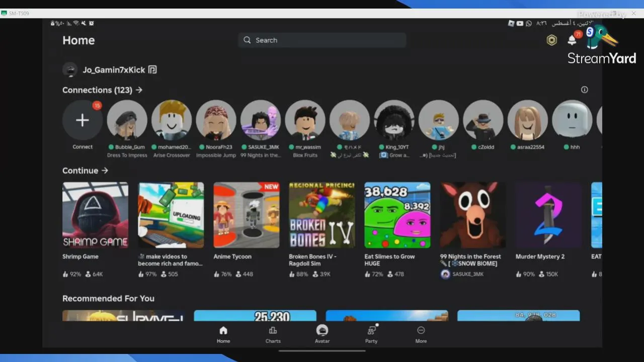Viewport: 644px width, 362px height.
Task: Click the Home page heading
Action: click(78, 40)
